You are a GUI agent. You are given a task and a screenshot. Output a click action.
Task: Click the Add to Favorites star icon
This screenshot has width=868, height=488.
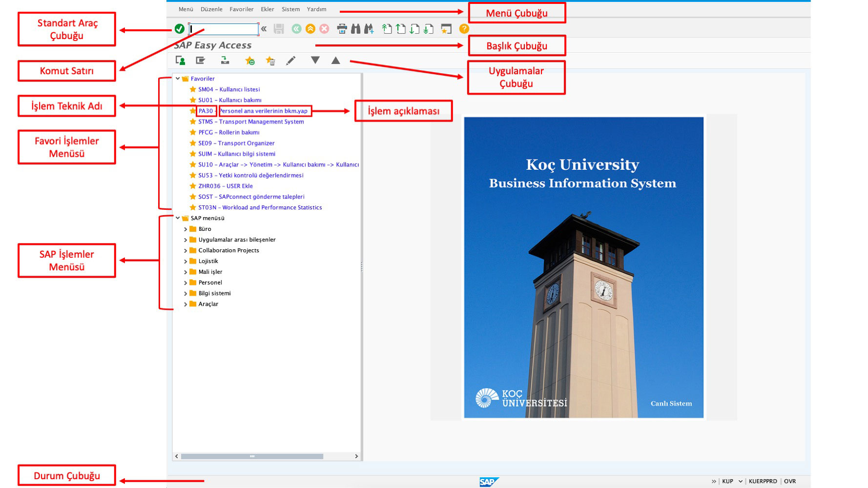click(x=249, y=61)
